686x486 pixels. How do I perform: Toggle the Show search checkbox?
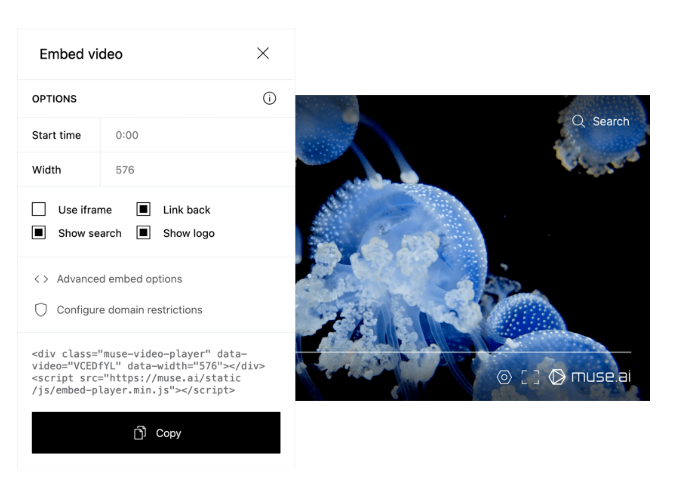coord(39,233)
